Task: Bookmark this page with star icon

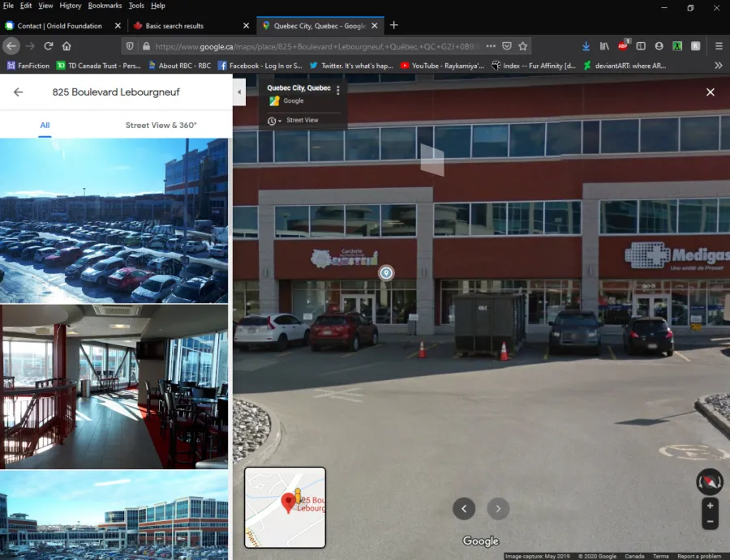Action: (523, 46)
